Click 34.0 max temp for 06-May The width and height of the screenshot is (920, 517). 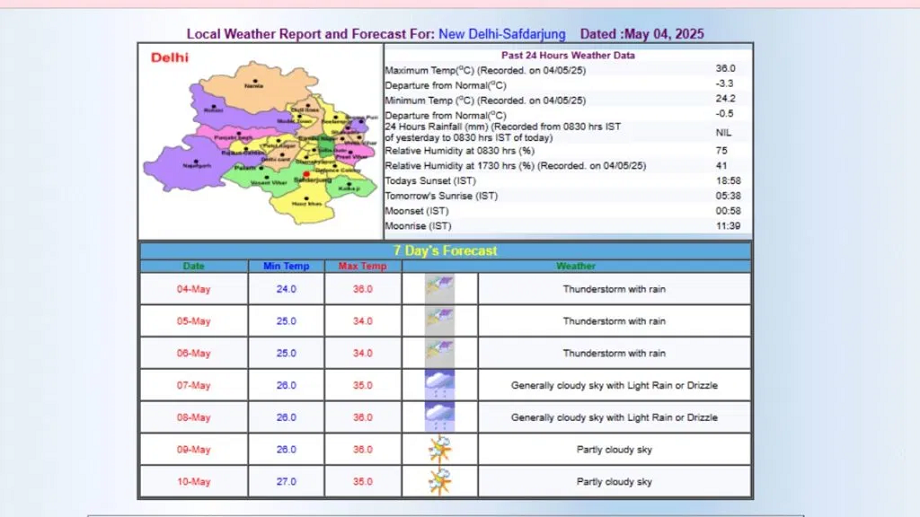[x=363, y=353]
